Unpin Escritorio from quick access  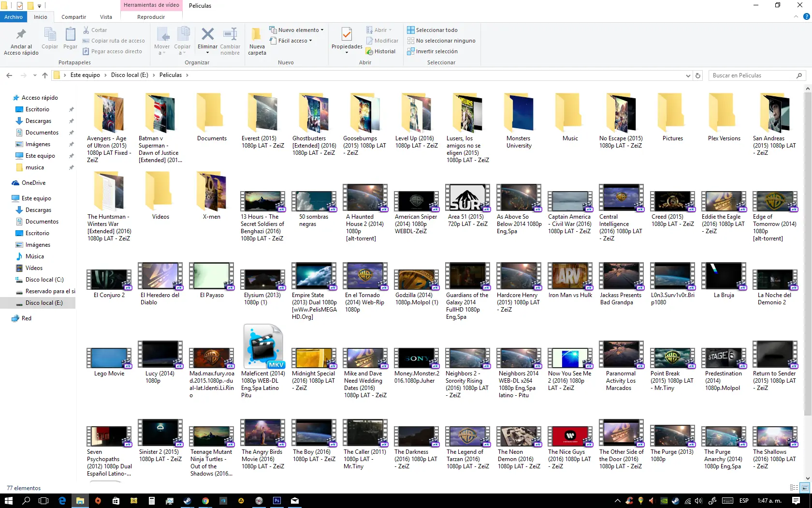click(72, 109)
